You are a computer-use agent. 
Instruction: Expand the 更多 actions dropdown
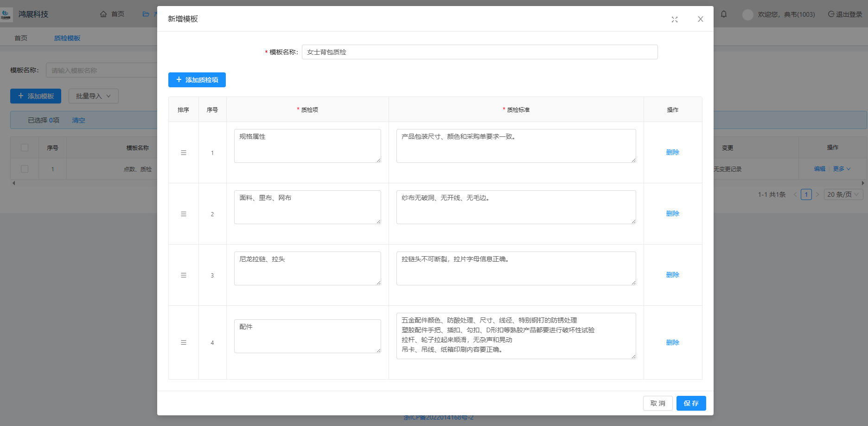(x=842, y=169)
